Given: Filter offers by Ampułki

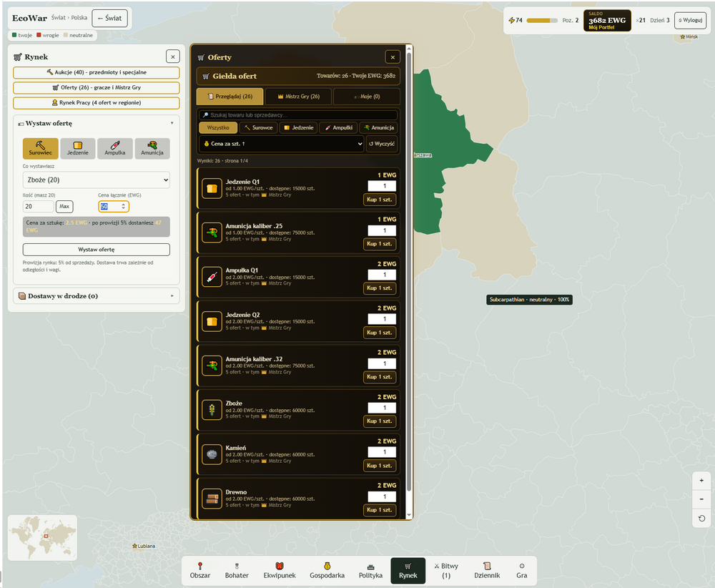Looking at the screenshot, I should tap(338, 128).
